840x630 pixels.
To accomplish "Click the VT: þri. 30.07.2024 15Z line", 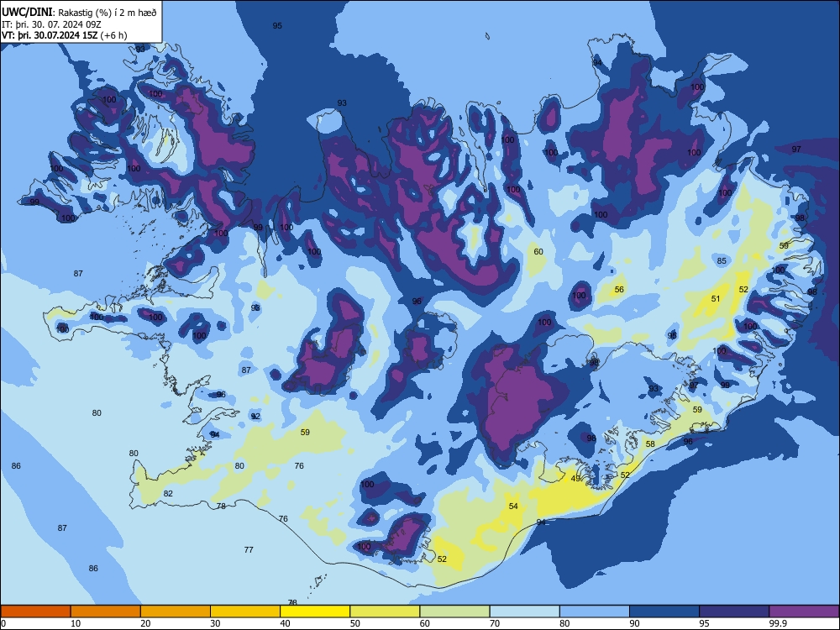I will point(65,35).
